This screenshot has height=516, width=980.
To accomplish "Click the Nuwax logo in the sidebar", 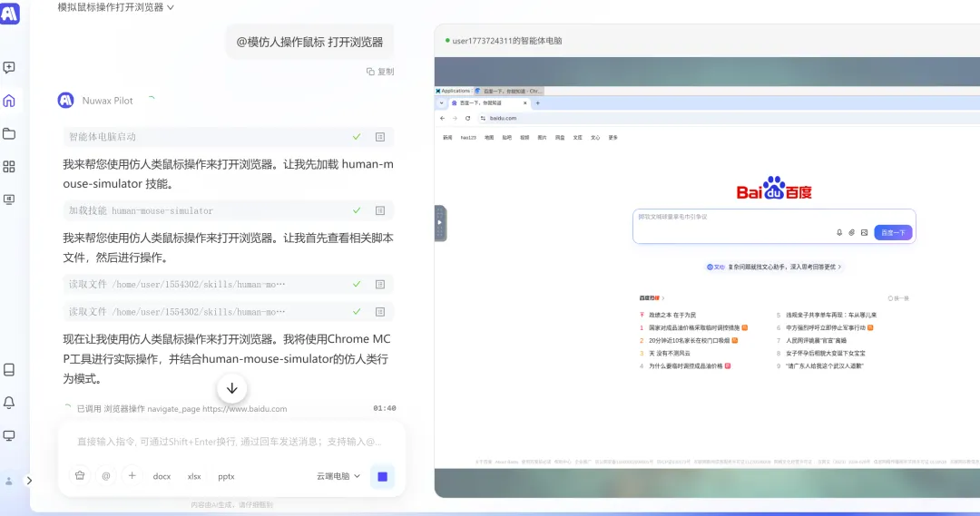I will pyautogui.click(x=9, y=13).
